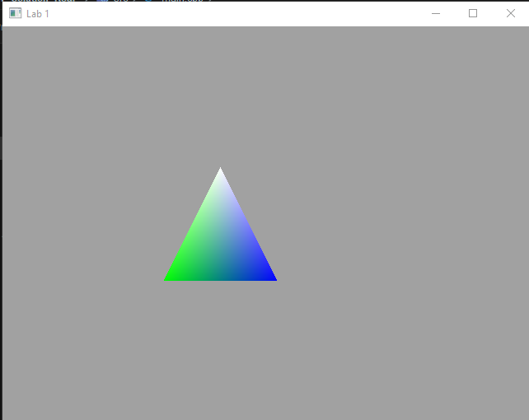Click the bottom-left corner of the gray canvas
Viewport: 529px width, 420px height.
[x=7, y=415]
